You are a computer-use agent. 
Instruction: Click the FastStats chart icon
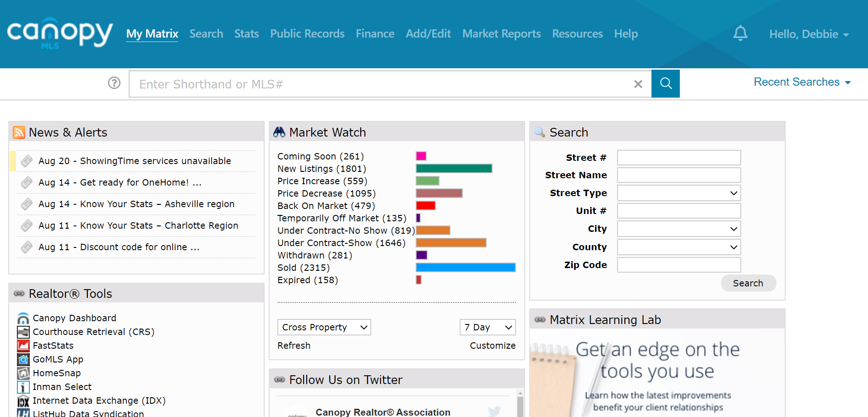pos(23,346)
